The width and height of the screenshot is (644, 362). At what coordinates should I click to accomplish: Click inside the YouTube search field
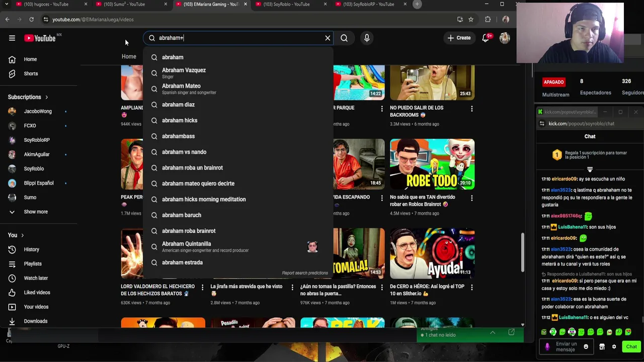tap(239, 38)
